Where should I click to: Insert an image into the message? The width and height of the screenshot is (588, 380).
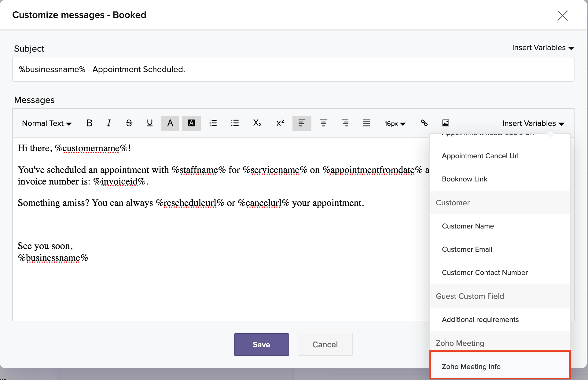[446, 123]
